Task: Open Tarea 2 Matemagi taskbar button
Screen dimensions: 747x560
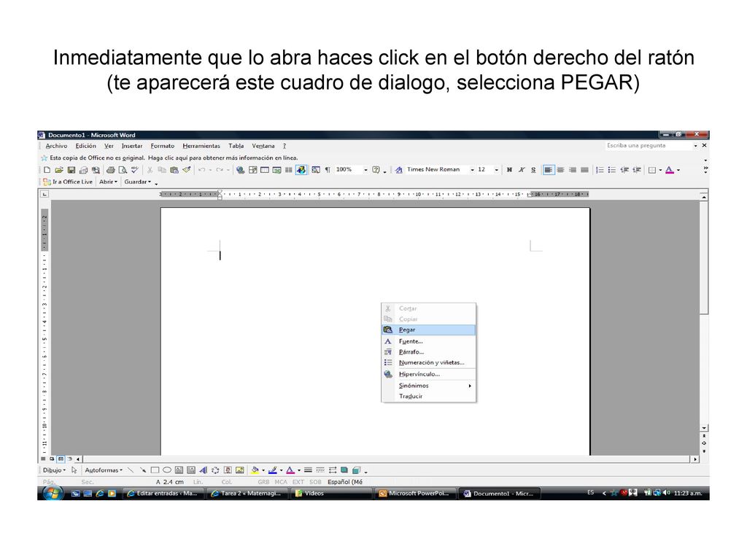Action: (247, 494)
